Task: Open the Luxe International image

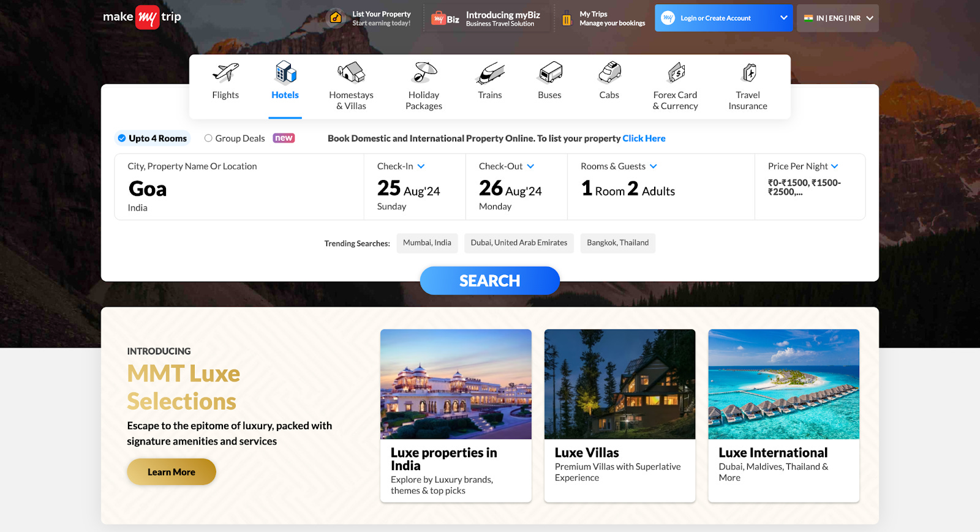Action: pyautogui.click(x=784, y=384)
